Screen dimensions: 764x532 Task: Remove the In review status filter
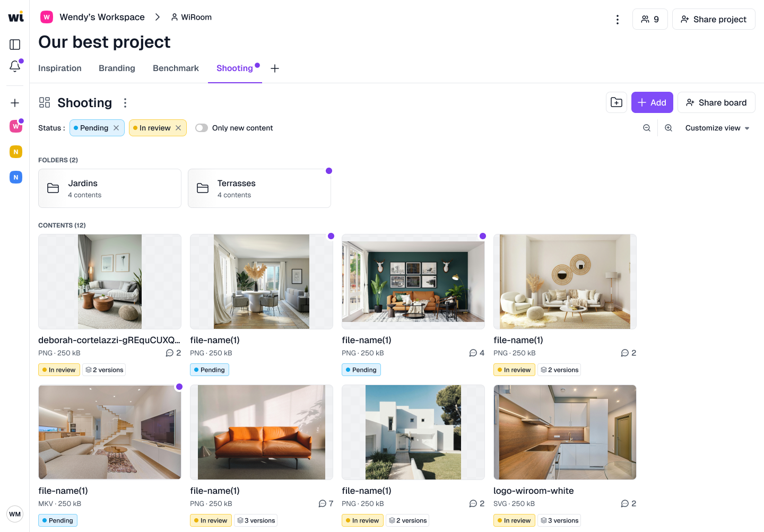178,128
